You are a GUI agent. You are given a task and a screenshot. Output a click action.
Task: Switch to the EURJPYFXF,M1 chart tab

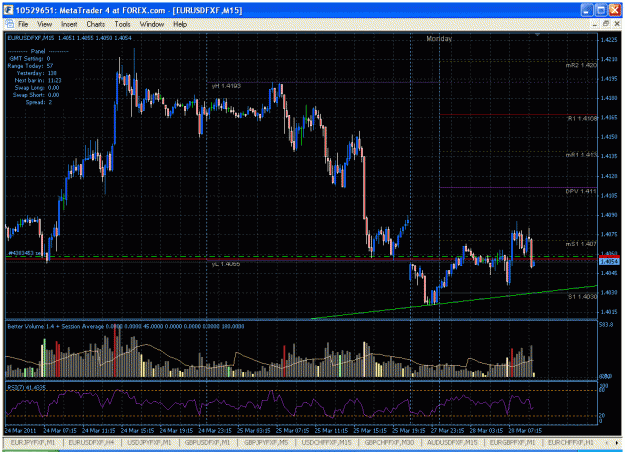click(x=32, y=442)
